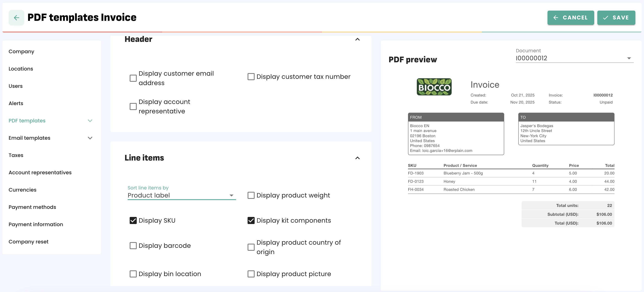The width and height of the screenshot is (644, 292).
Task: Open the Document selector dropdown arrow
Action: pos(629,58)
